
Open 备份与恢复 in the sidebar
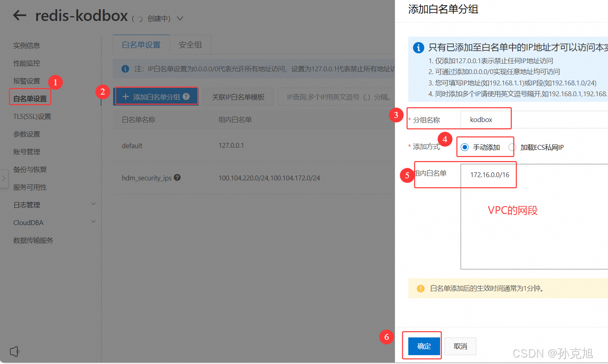[30, 170]
